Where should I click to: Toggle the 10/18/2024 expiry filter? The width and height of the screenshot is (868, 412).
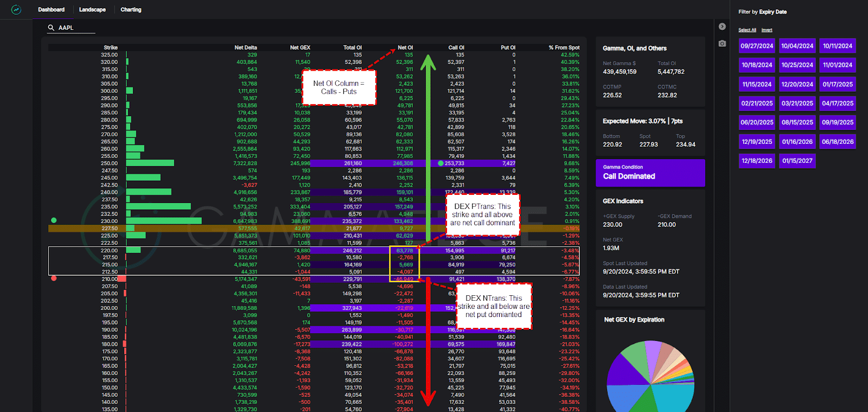(757, 65)
